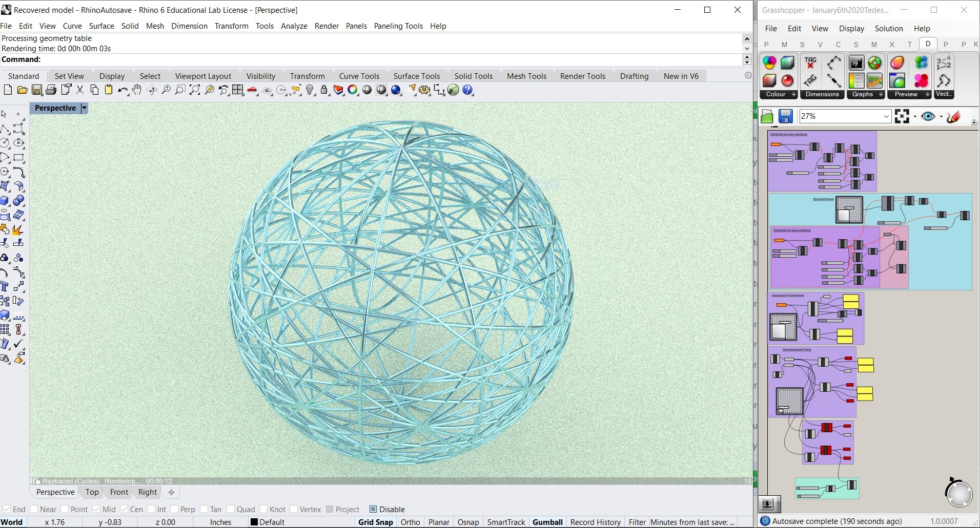
Task: Click the Grasshopper zoom extents icon
Action: (x=903, y=116)
